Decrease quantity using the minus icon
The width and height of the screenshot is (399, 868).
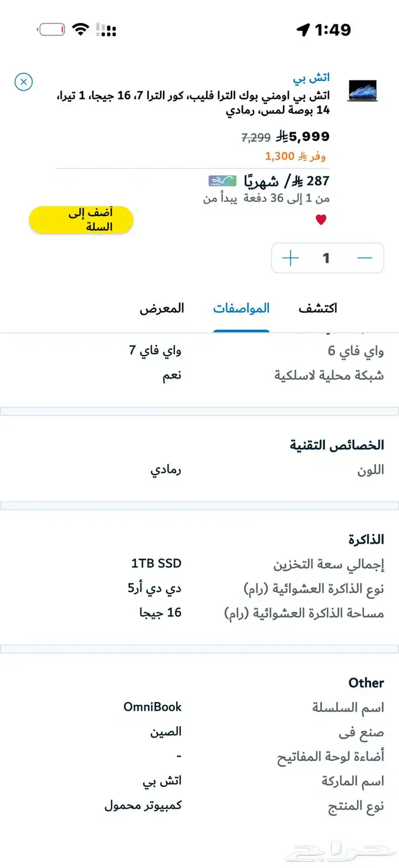[365, 258]
